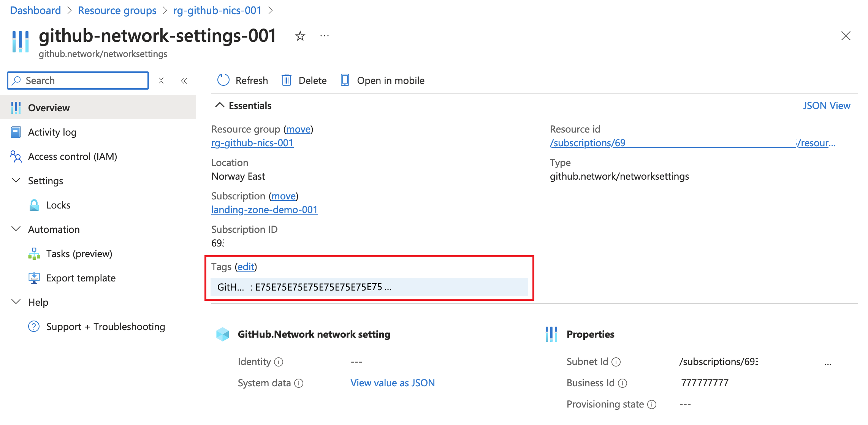Click the resource type icon beside title
The image size is (868, 425).
click(x=21, y=41)
